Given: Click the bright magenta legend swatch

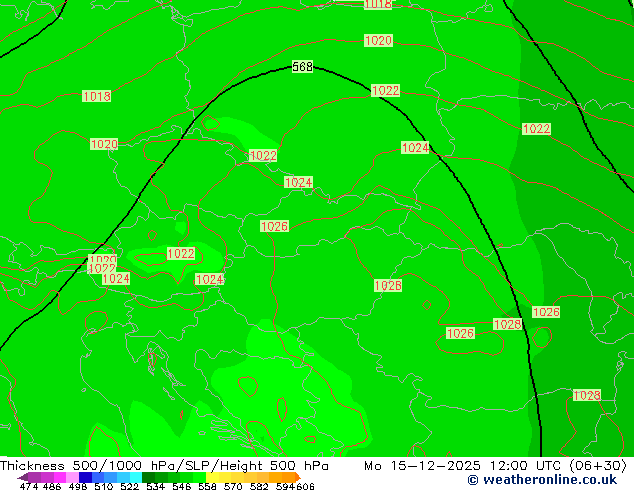Looking at the screenshot, I should tap(60, 477).
